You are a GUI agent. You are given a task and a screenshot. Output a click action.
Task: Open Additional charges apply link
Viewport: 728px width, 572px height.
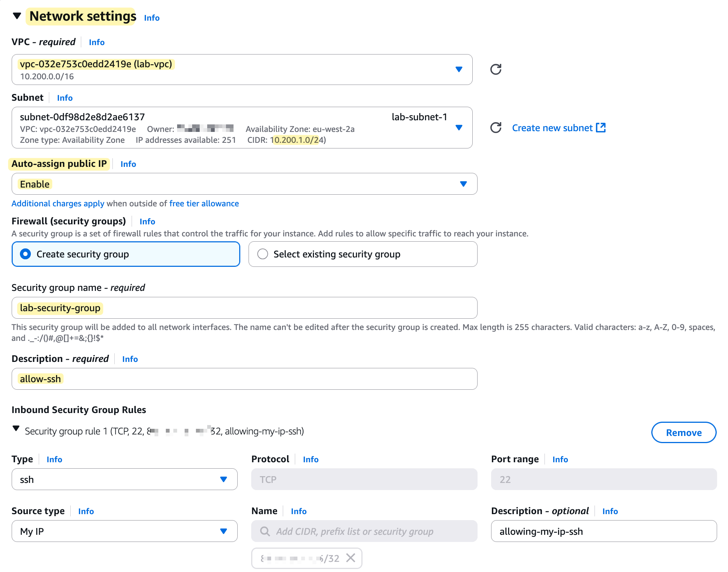(x=58, y=203)
